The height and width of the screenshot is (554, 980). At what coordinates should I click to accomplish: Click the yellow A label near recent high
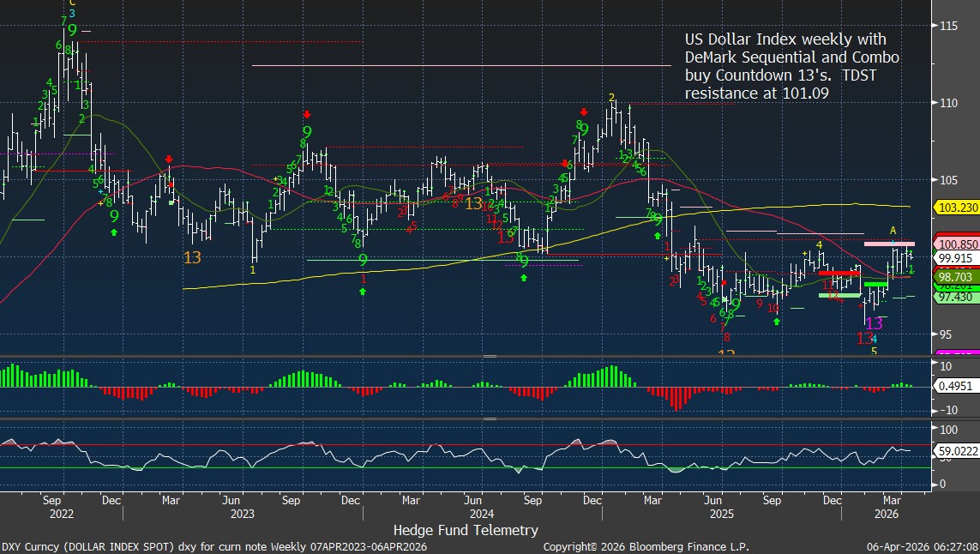pyautogui.click(x=893, y=231)
